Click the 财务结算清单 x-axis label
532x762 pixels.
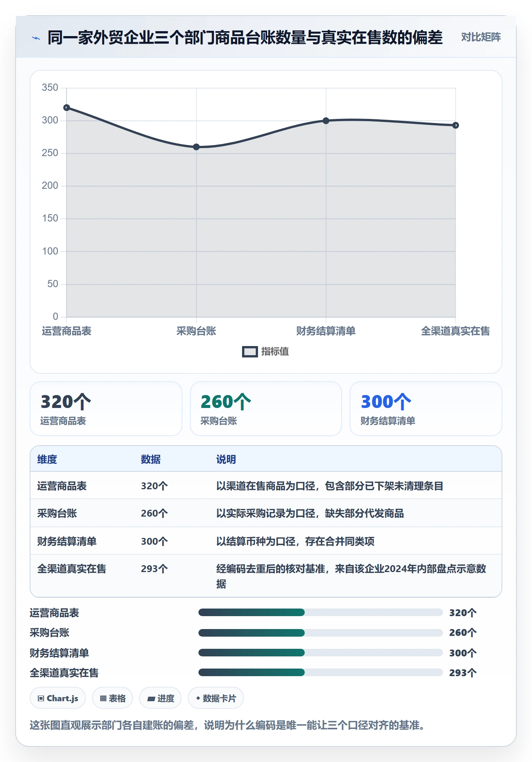[x=326, y=331]
